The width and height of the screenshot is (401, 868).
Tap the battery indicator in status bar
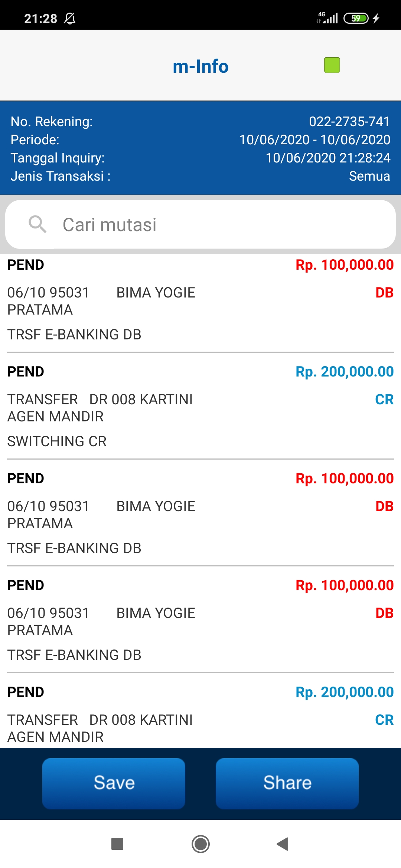pyautogui.click(x=356, y=18)
